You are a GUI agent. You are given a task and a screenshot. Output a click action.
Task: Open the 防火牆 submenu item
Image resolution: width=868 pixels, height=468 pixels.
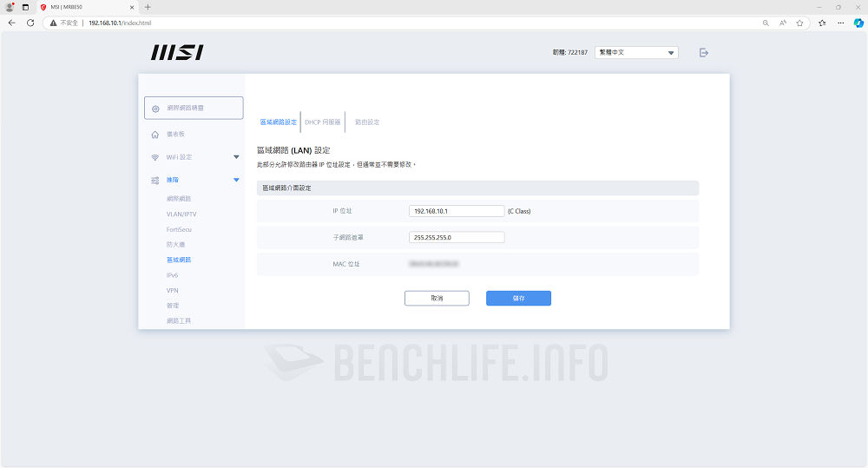[175, 244]
